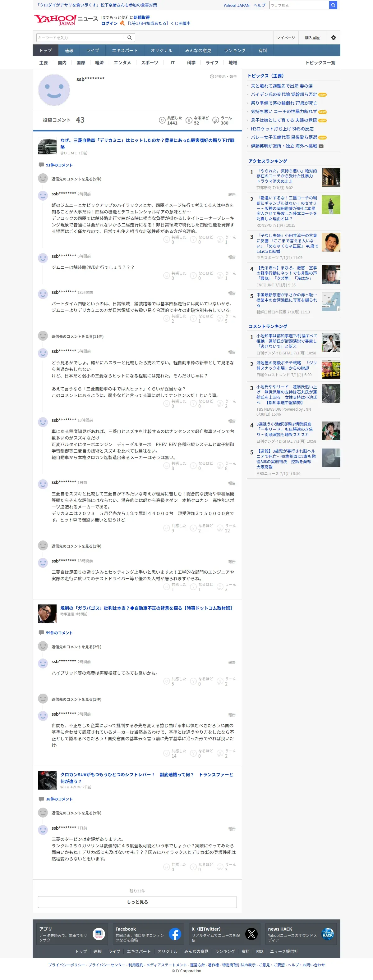Open the 経済 category

click(99, 63)
